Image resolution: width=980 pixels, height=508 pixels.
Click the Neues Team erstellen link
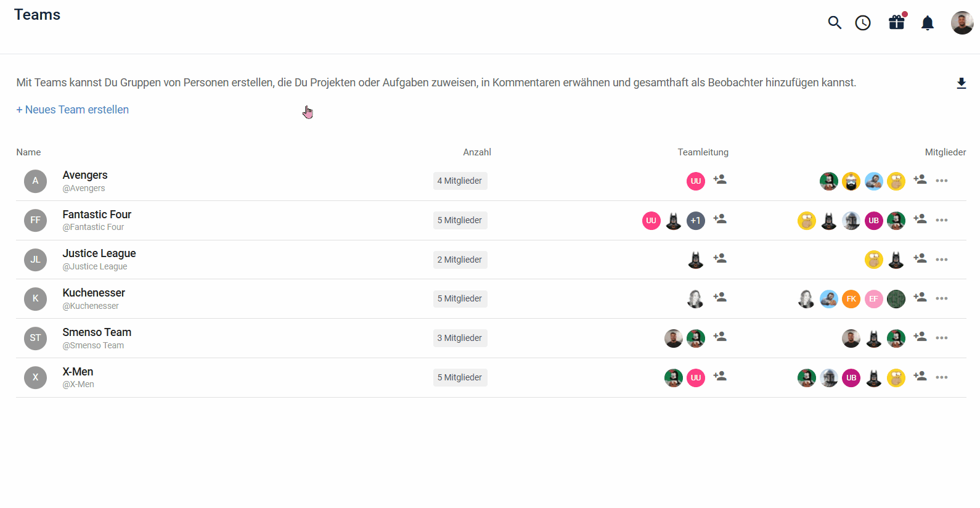pyautogui.click(x=73, y=110)
